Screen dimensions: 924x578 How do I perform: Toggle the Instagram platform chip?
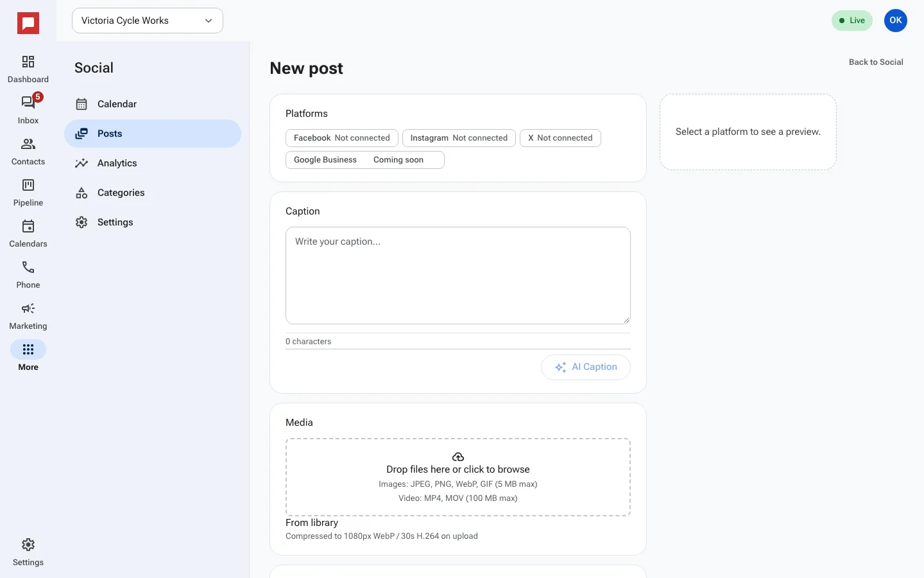coord(459,138)
